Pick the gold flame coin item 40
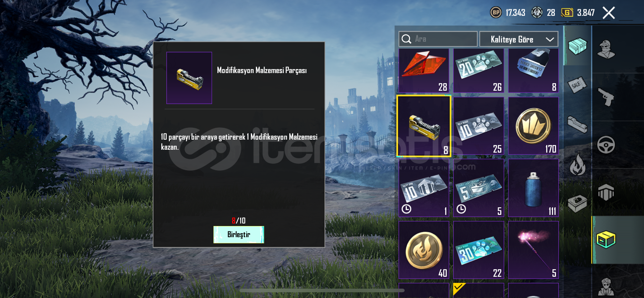Viewport: 644px width, 298px height. point(424,250)
